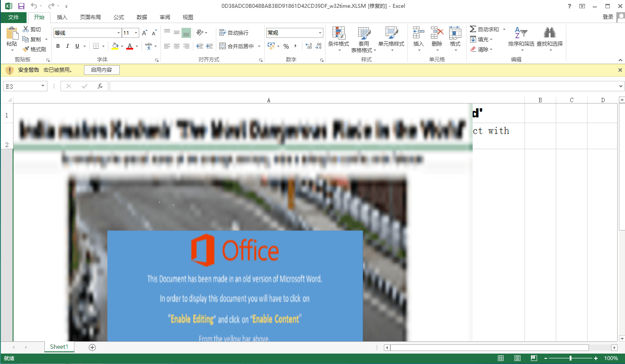Toggle Wrap Text option
Image resolution: width=625 pixels, height=364 pixels.
pos(234,33)
